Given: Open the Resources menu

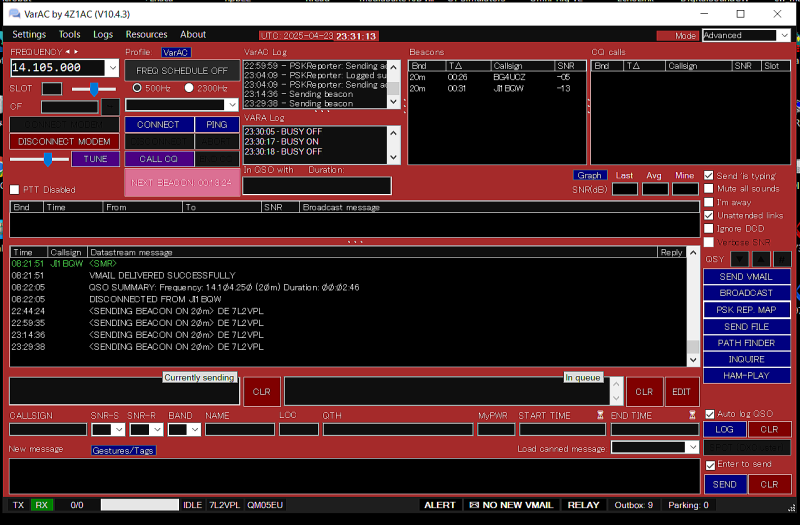Looking at the screenshot, I should click(x=146, y=34).
